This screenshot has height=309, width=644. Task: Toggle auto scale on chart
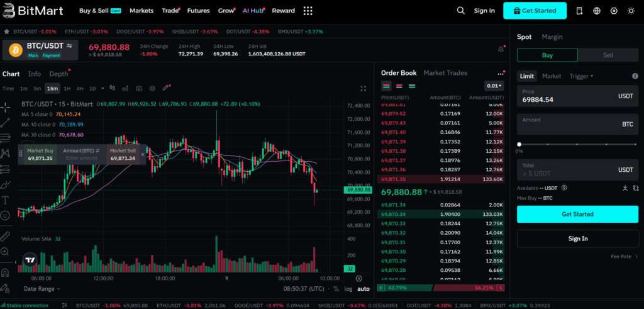click(364, 289)
